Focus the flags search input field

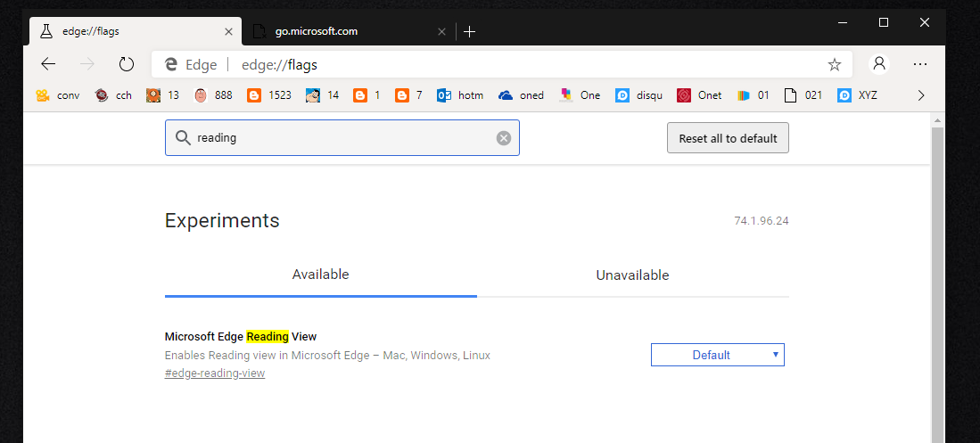point(342,138)
